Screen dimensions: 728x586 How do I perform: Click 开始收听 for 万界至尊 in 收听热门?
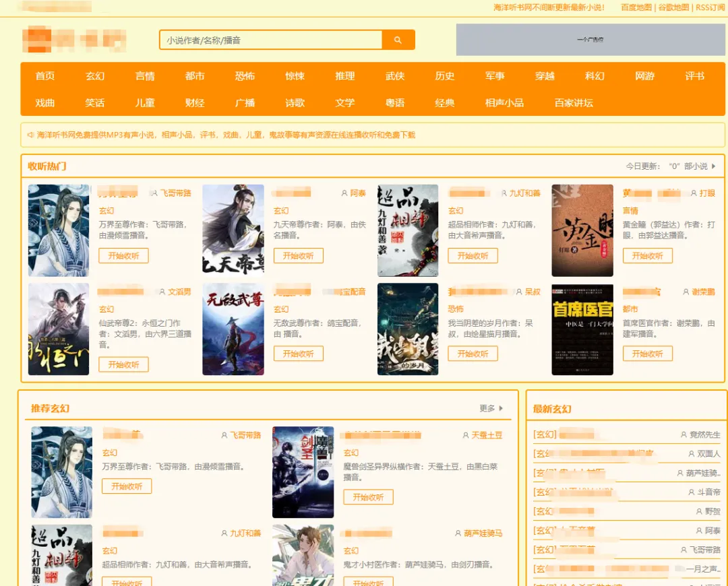click(x=123, y=256)
